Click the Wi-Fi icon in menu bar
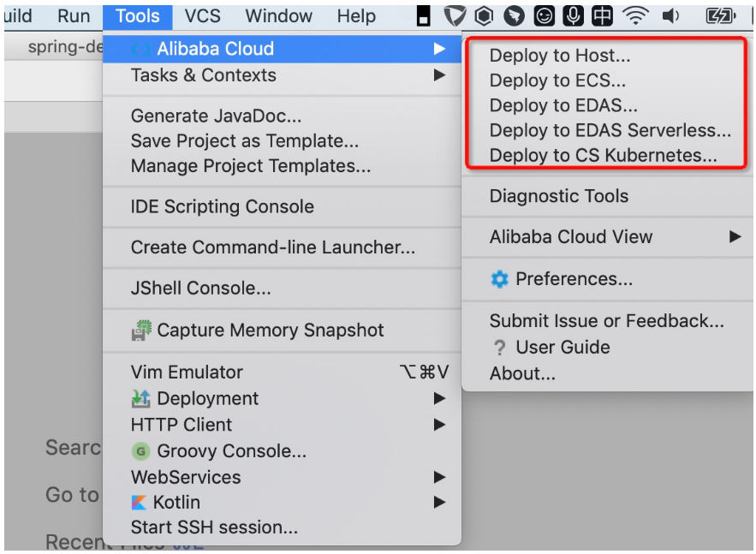This screenshot has width=756, height=554. click(635, 15)
